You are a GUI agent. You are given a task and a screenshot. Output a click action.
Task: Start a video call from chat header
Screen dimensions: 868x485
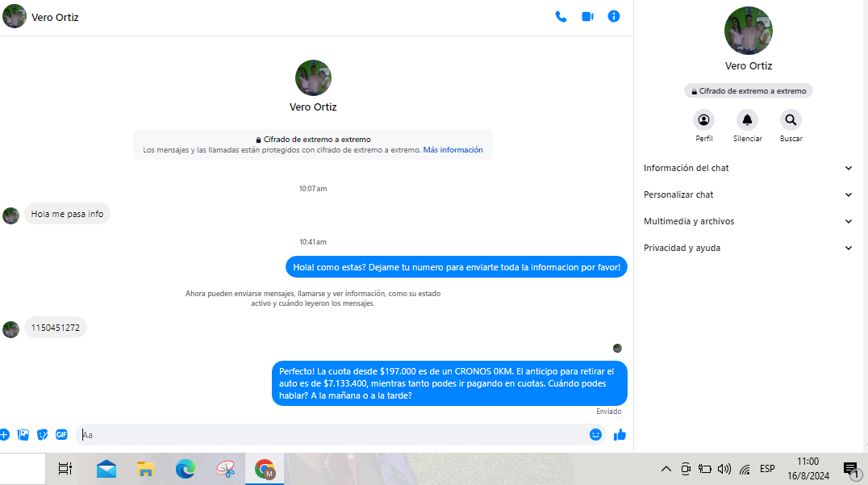click(587, 17)
